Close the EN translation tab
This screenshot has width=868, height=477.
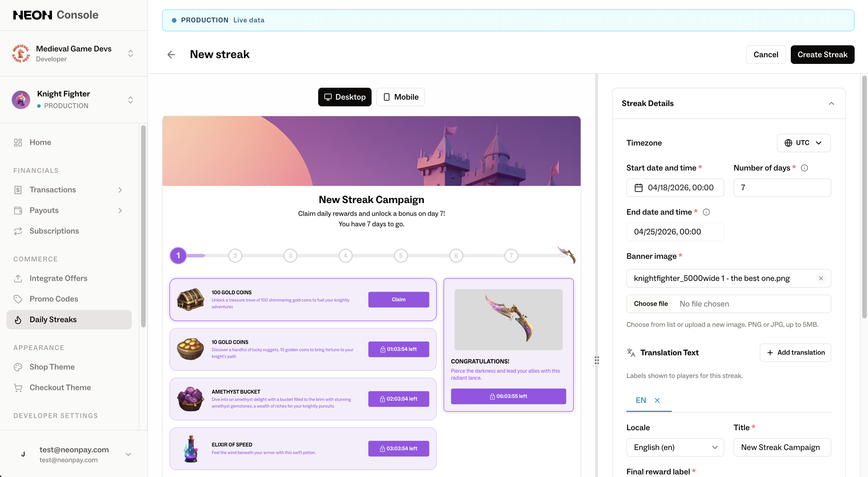coord(657,401)
